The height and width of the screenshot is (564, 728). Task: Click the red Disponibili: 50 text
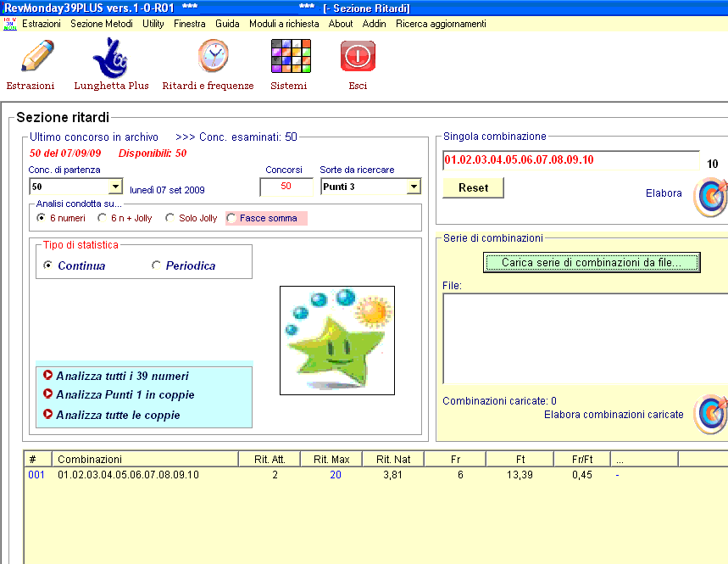point(153,154)
